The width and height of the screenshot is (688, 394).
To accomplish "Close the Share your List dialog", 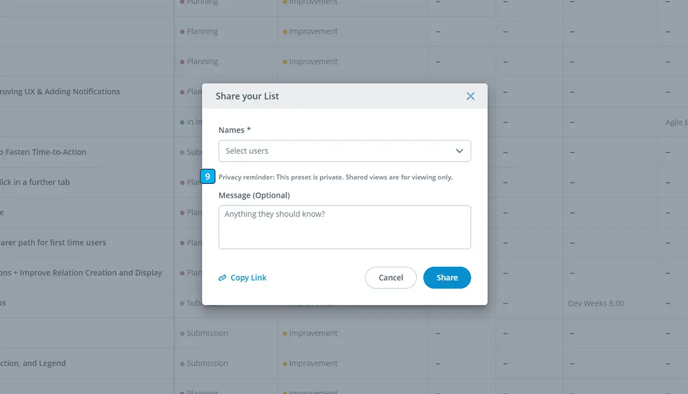I will coord(470,96).
